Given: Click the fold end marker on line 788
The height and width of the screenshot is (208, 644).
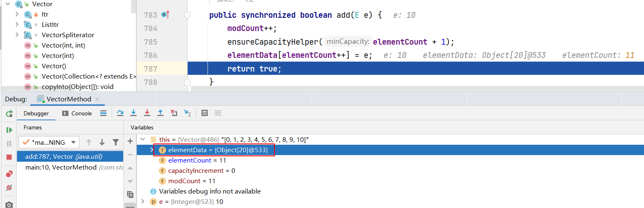Looking at the screenshot, I should pos(187,82).
